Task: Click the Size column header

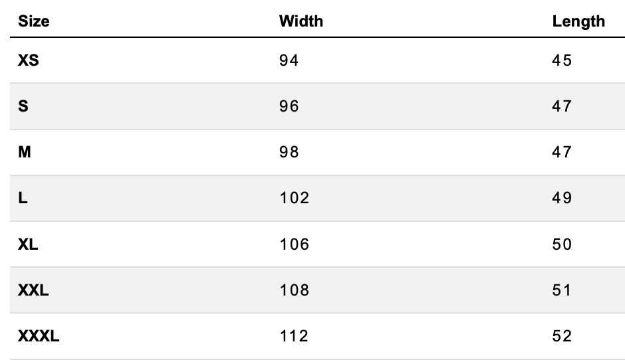Action: click(33, 21)
